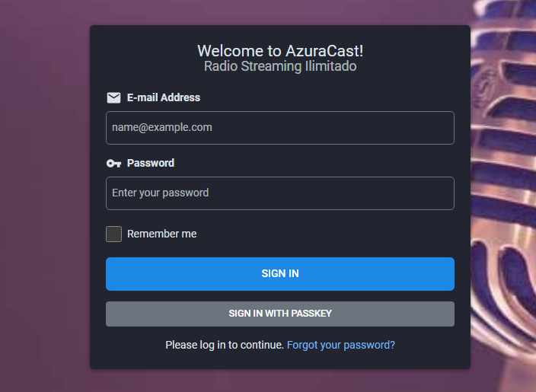Click the 'Remember me' label text
The image size is (536, 392).
161,234
